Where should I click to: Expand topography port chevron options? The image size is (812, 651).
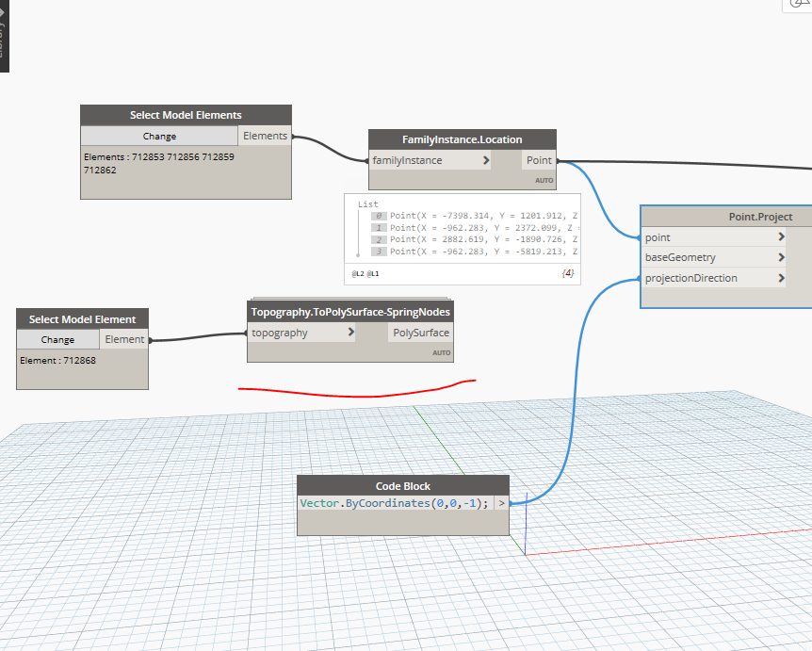[x=351, y=332]
